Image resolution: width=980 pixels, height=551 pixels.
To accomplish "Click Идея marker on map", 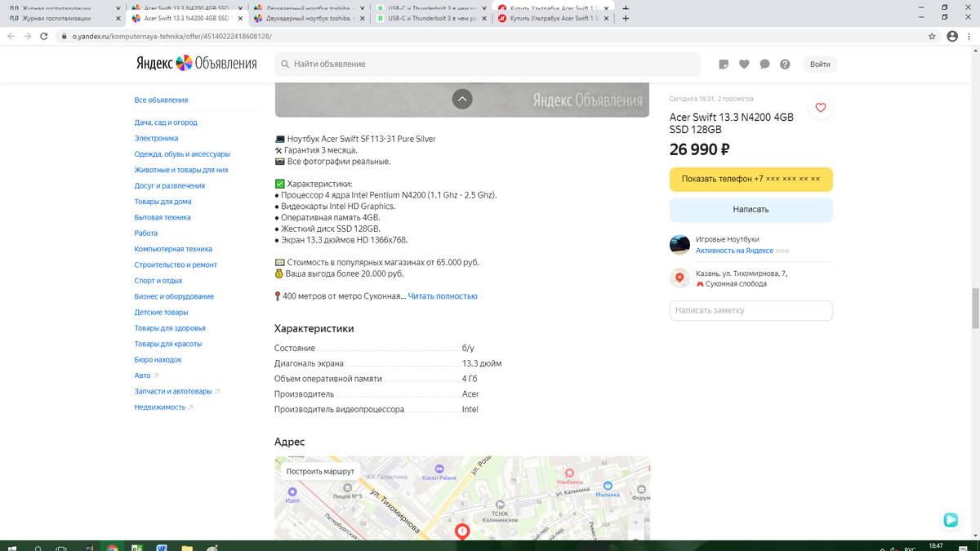I will click(x=292, y=491).
